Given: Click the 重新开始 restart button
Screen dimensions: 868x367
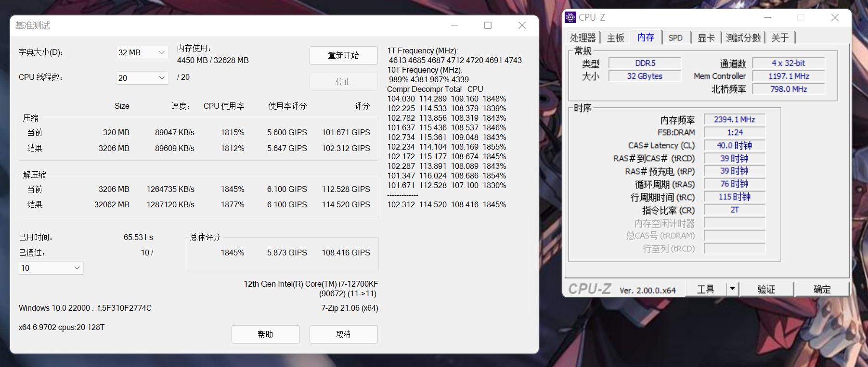Looking at the screenshot, I should coord(343,55).
